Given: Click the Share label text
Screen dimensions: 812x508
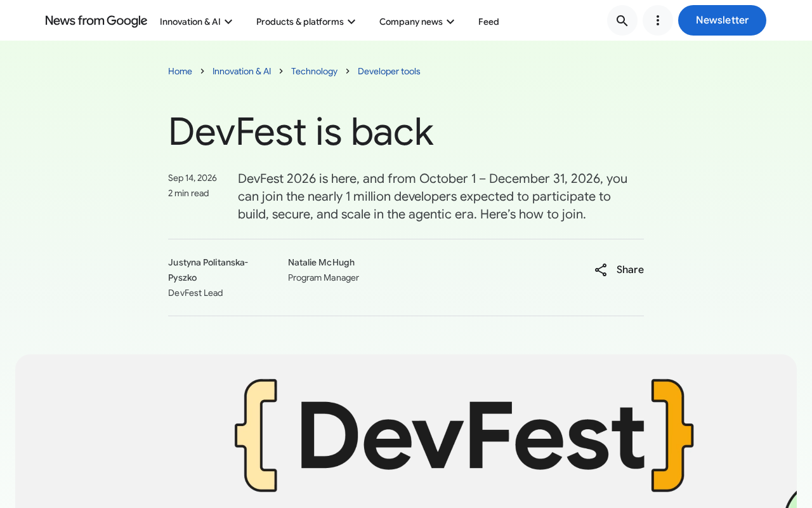Looking at the screenshot, I should point(630,270).
